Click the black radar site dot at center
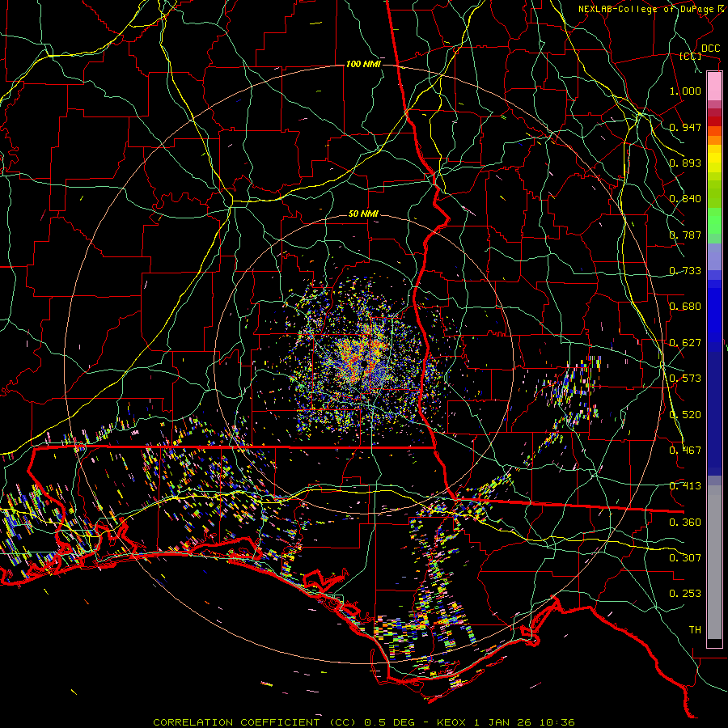This screenshot has width=728, height=728. (x=365, y=364)
